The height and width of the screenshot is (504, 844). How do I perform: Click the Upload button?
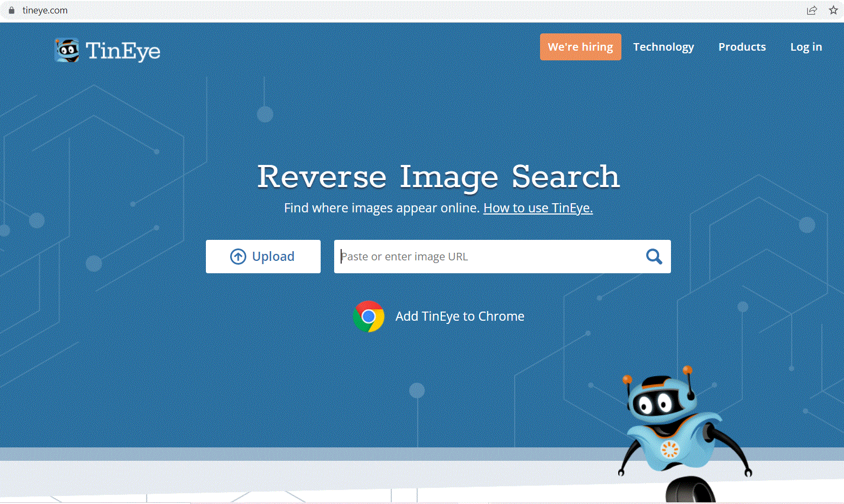tap(263, 257)
